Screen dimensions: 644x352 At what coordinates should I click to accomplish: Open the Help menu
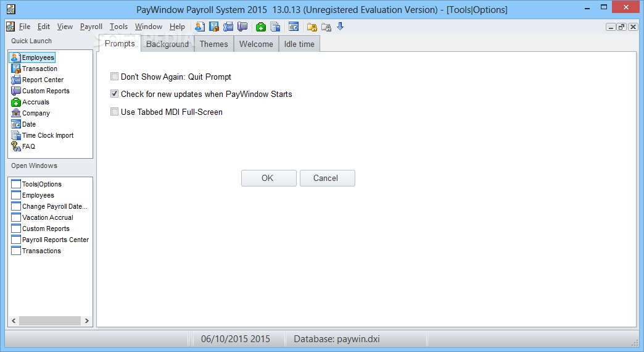[178, 27]
